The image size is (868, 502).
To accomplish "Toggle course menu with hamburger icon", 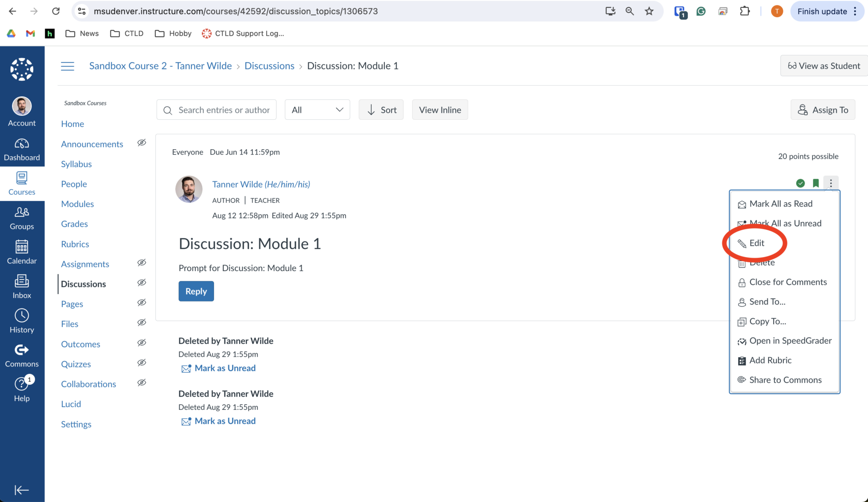I will (68, 66).
